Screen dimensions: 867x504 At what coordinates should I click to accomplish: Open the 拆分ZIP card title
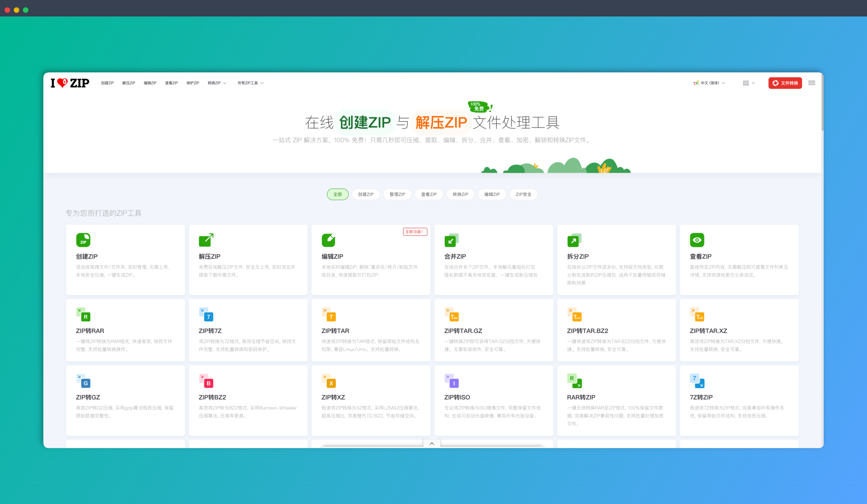click(x=578, y=257)
